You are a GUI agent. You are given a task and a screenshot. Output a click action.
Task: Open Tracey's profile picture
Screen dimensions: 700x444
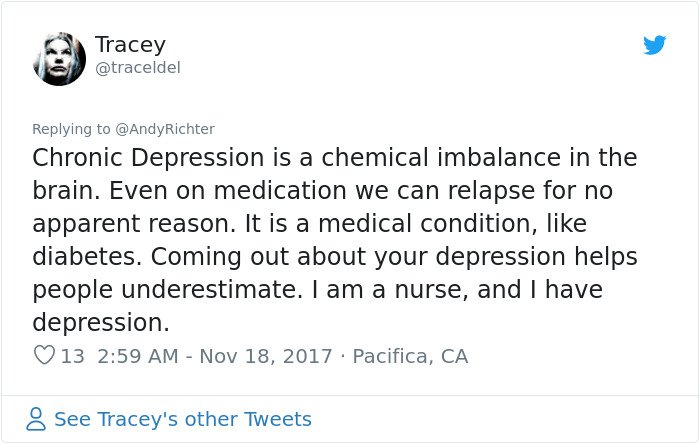[59, 59]
